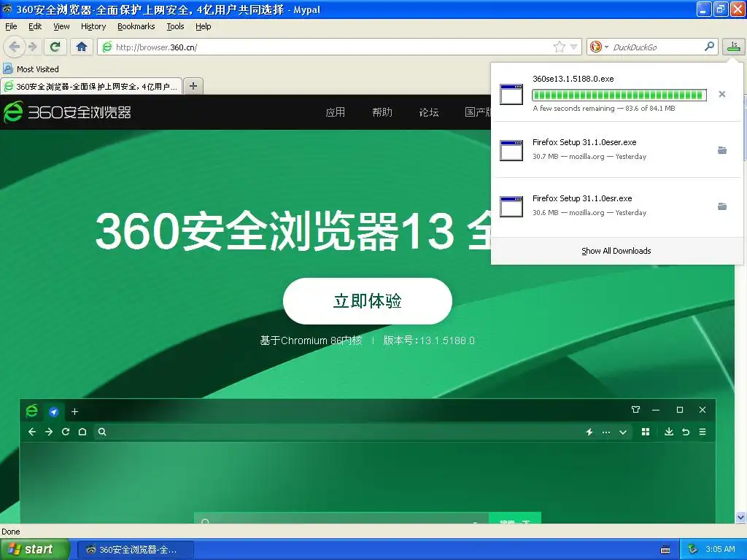
Task: Click the search magnifier icon in search box
Action: pyautogui.click(x=709, y=47)
